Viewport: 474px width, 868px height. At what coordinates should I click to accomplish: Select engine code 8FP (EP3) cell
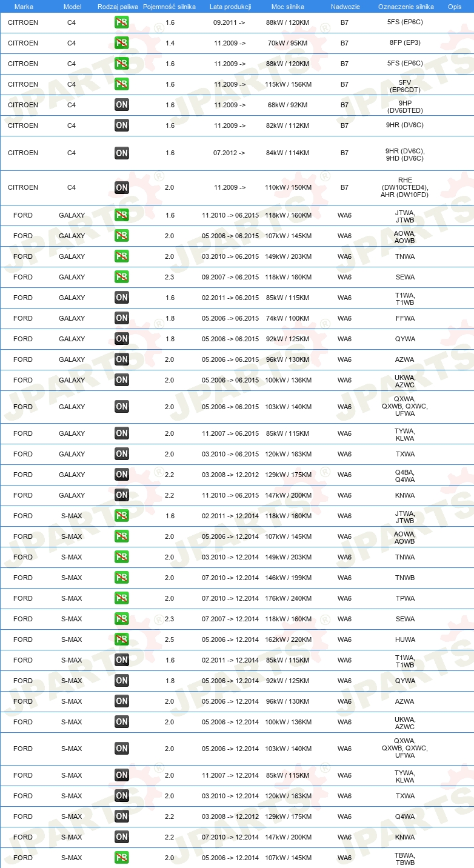pyautogui.click(x=405, y=43)
